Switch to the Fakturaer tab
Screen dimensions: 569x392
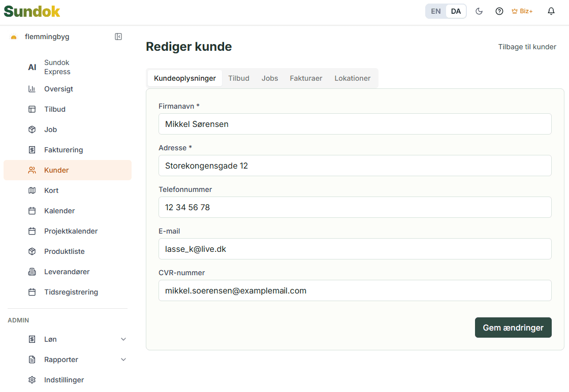click(x=306, y=78)
